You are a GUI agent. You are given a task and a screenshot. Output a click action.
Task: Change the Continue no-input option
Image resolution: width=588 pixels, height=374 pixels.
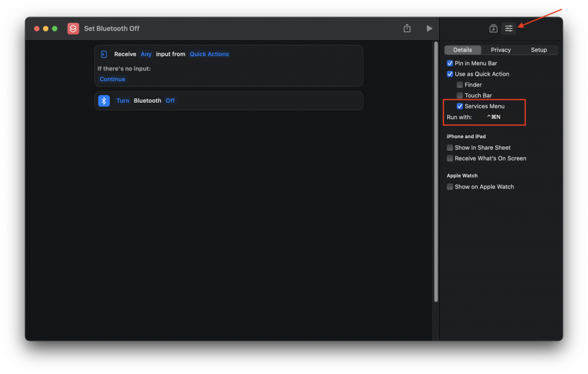(112, 79)
